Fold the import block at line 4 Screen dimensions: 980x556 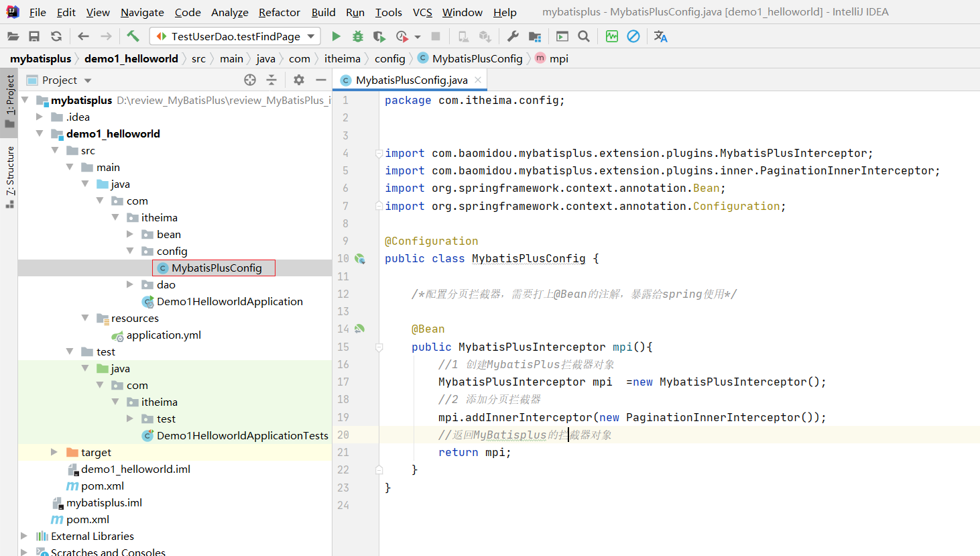click(379, 154)
